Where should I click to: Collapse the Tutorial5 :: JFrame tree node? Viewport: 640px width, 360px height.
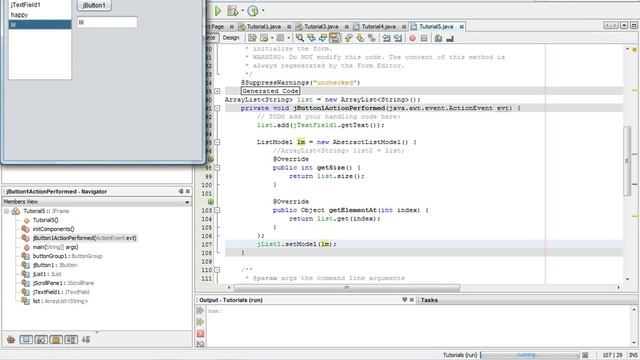[7, 211]
